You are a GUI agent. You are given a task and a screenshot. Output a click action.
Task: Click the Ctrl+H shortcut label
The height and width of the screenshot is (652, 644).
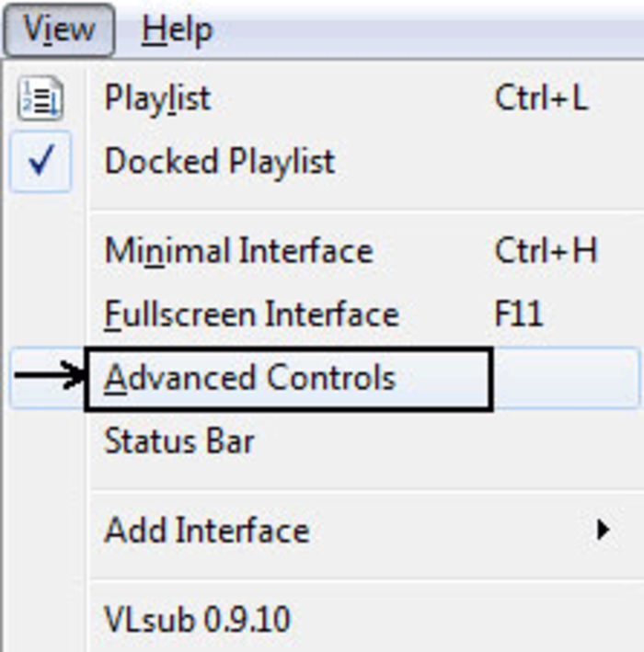pos(546,250)
